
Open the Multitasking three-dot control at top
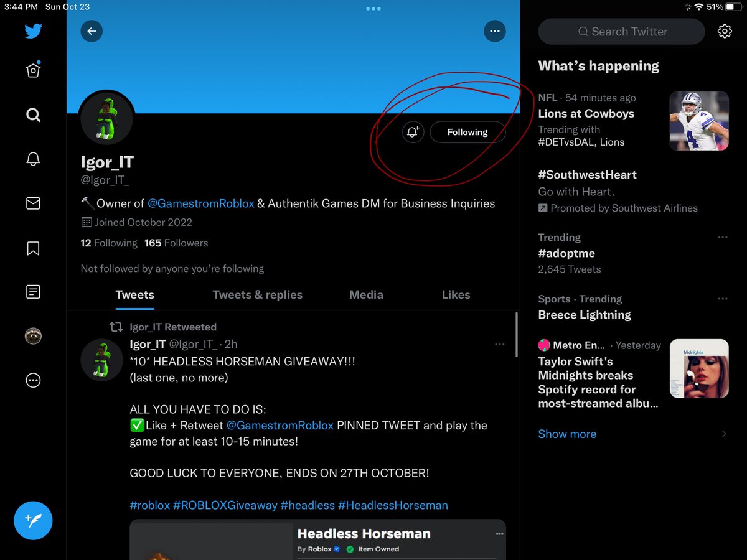373,9
